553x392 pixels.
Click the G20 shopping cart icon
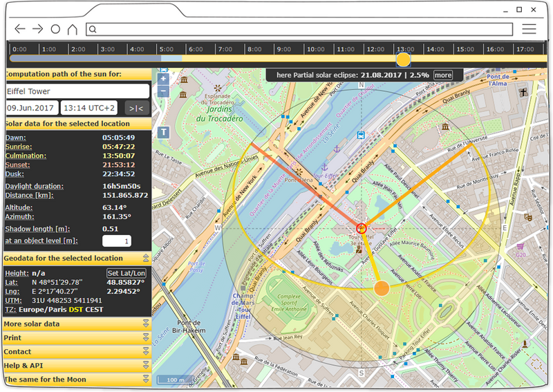[521, 246]
